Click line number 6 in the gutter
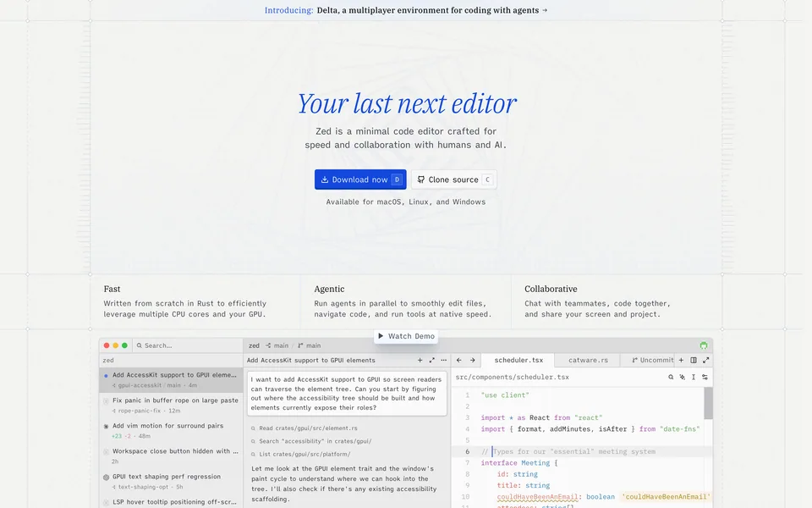This screenshot has height=508, width=812. click(467, 451)
